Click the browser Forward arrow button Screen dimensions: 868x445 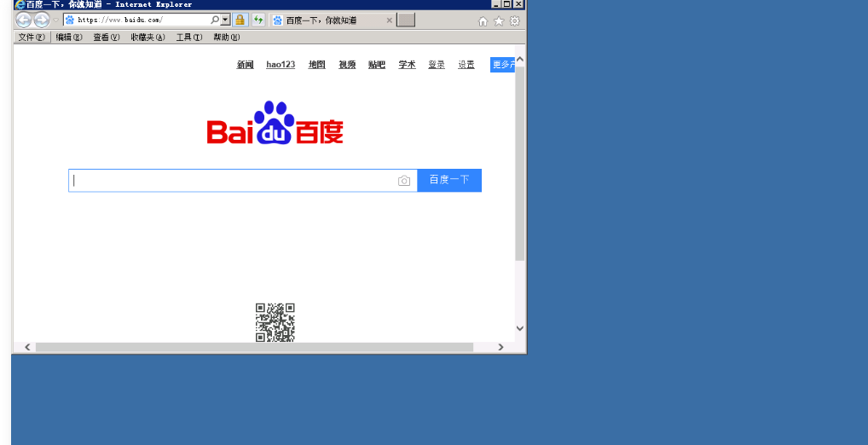pyautogui.click(x=41, y=20)
